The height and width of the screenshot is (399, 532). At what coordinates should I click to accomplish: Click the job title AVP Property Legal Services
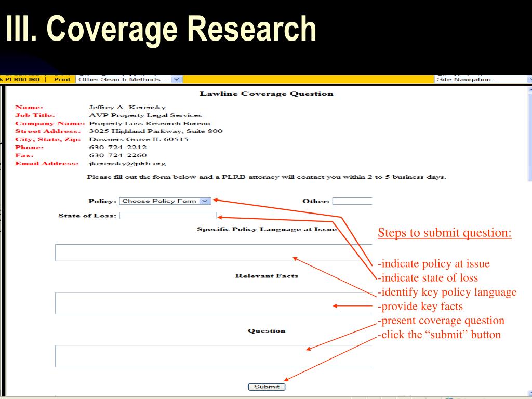tap(145, 115)
